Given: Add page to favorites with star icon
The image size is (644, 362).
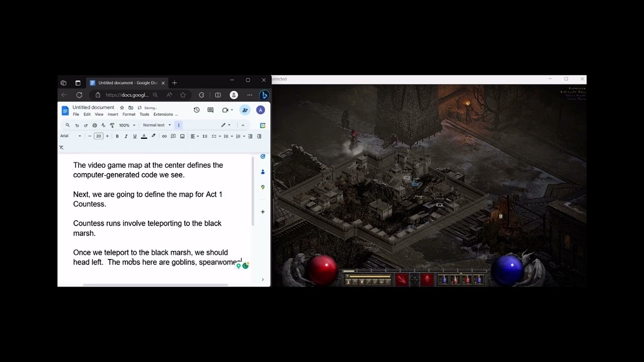Looking at the screenshot, I should (x=183, y=95).
